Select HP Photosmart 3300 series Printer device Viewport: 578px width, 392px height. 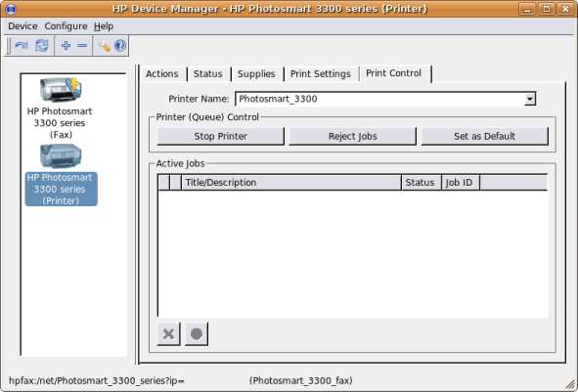(61, 175)
